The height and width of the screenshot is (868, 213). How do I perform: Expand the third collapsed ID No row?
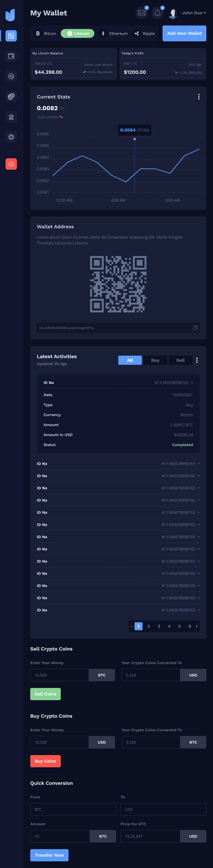pos(118,488)
